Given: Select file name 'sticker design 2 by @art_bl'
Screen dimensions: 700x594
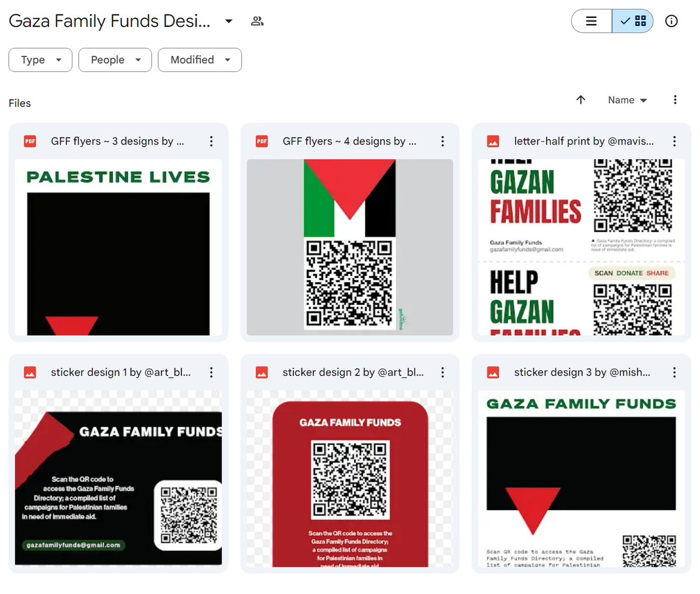Looking at the screenshot, I should pyautogui.click(x=353, y=372).
